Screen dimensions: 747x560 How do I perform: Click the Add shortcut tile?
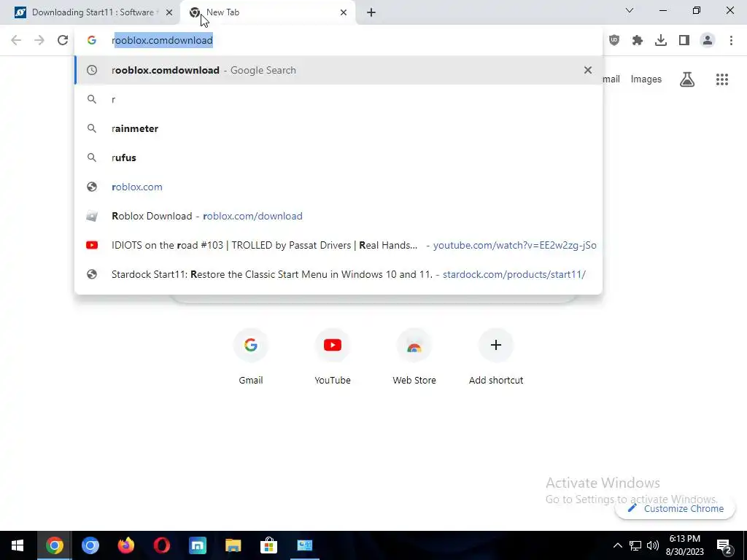[496, 357]
